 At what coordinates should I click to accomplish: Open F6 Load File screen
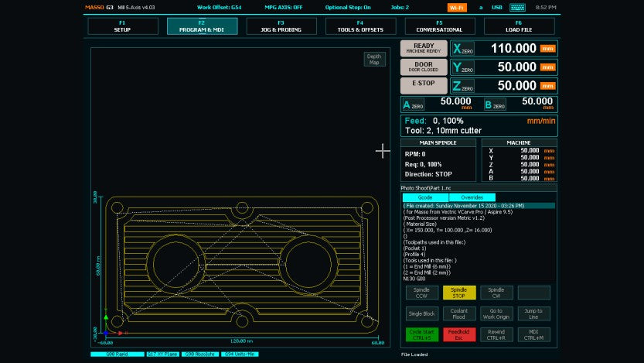click(x=518, y=26)
